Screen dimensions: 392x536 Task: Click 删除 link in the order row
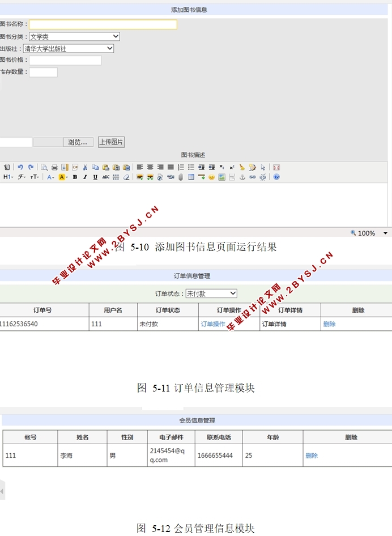[x=329, y=324]
